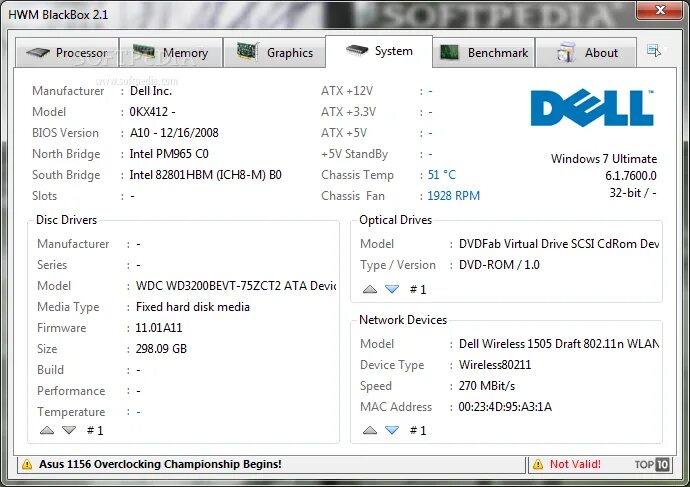Click the network speed 270 MBit/s

pos(487,386)
